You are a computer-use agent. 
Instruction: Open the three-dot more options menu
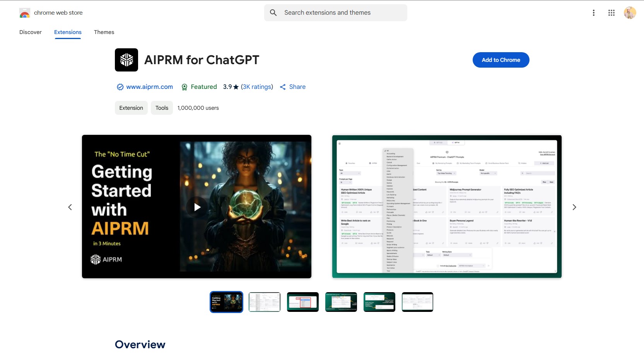point(593,13)
